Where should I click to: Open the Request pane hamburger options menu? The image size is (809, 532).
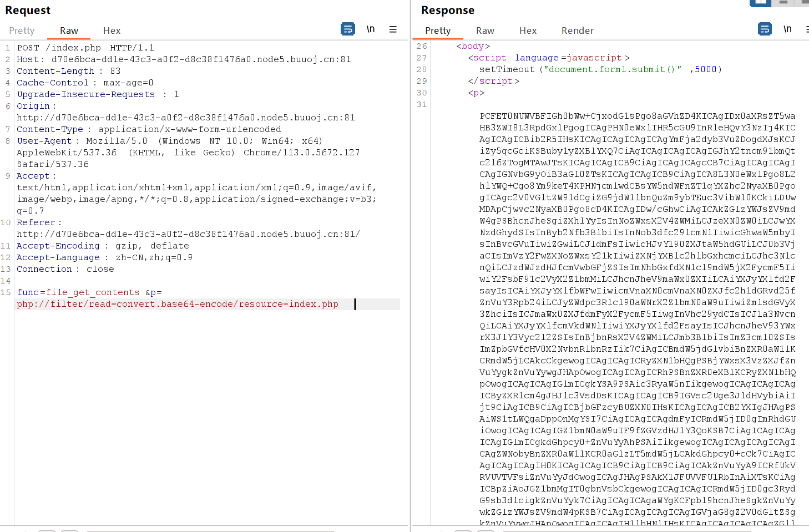coord(393,29)
